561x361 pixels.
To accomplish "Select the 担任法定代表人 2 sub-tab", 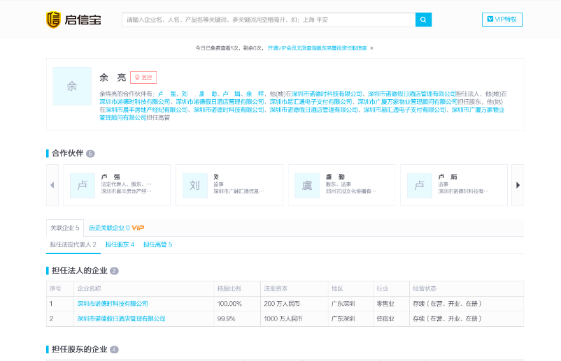I will tap(73, 245).
